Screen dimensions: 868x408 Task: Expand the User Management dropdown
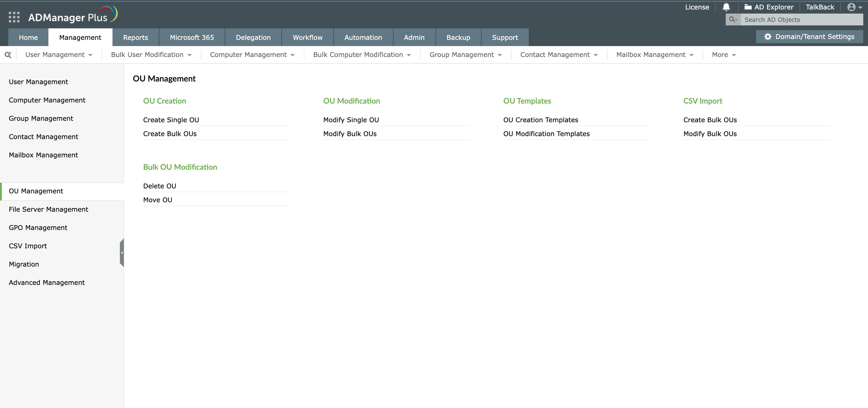click(59, 55)
